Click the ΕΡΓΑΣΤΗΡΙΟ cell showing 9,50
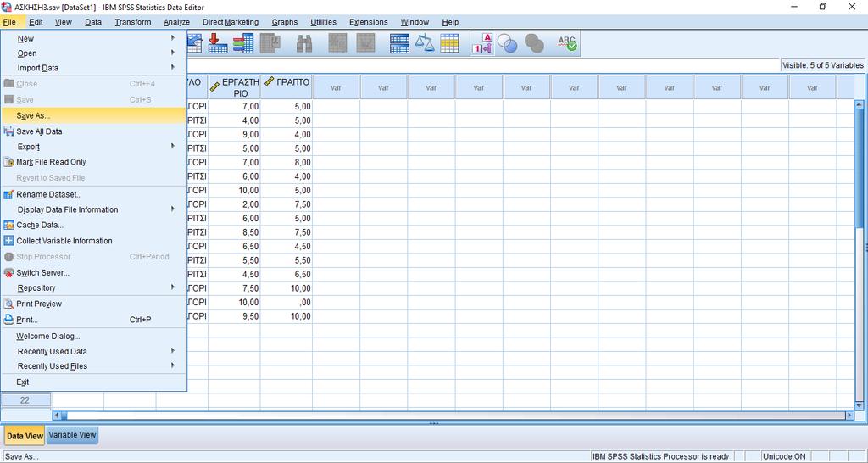Screen dimensions: 868x463 click(234, 316)
